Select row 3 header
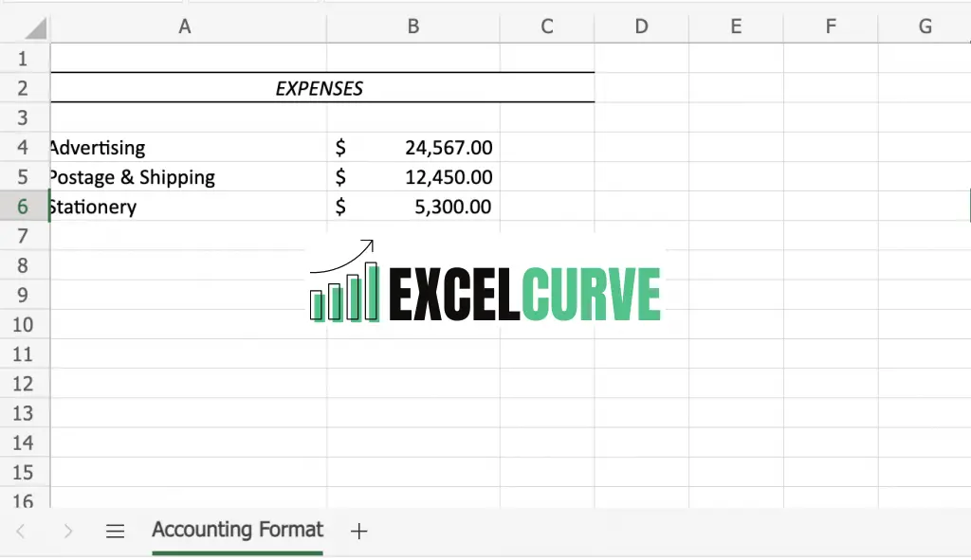The width and height of the screenshot is (971, 560). point(23,117)
